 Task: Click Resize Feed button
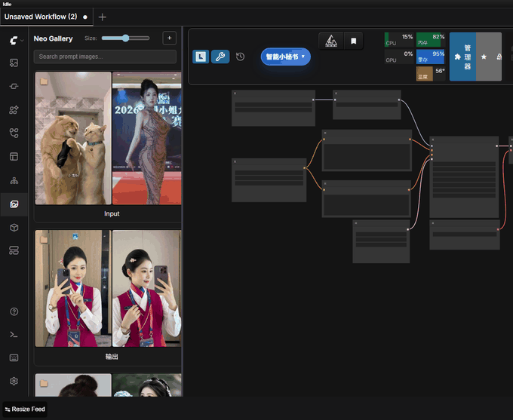(x=25, y=409)
